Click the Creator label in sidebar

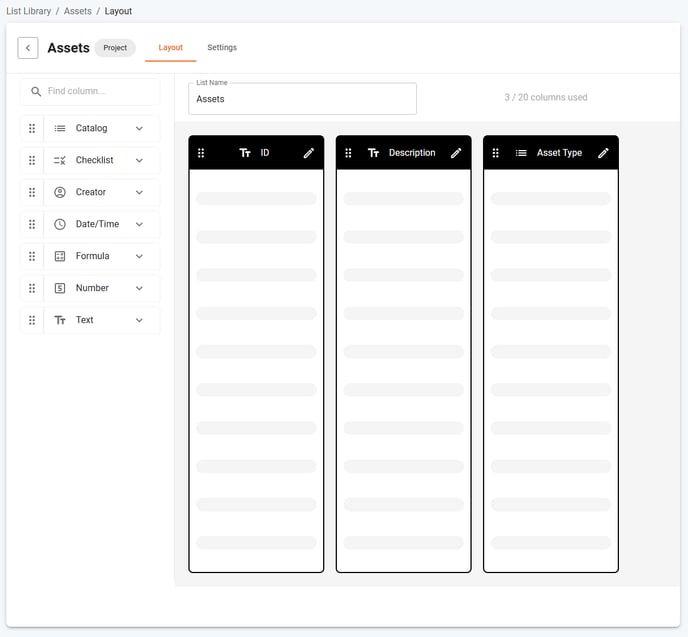(x=91, y=193)
